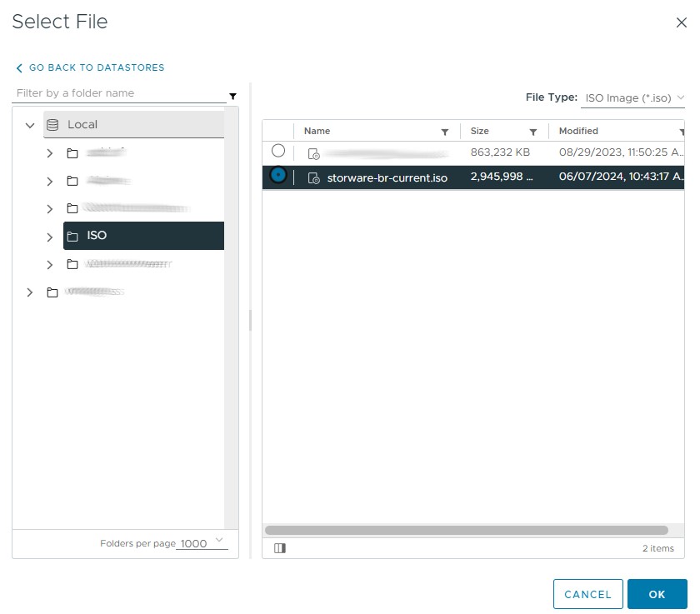Viewport: 700px width, 614px height.
Task: Select the ISO folder in the tree
Action: (97, 236)
